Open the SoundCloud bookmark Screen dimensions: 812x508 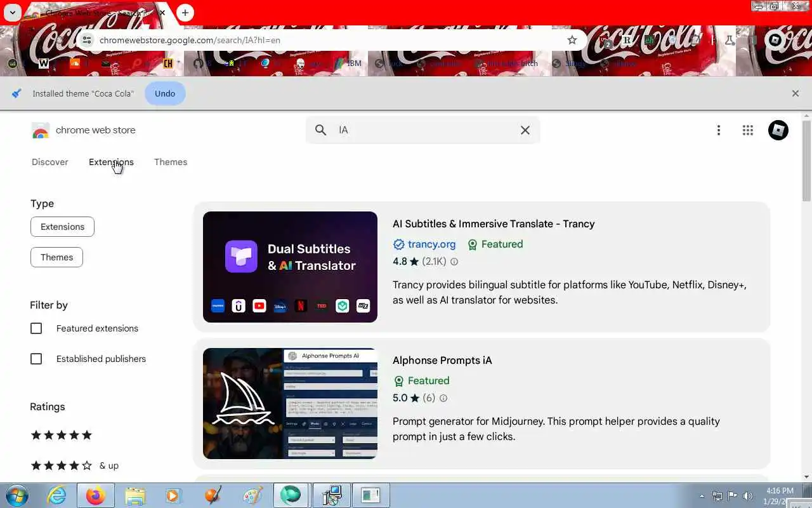(74, 63)
